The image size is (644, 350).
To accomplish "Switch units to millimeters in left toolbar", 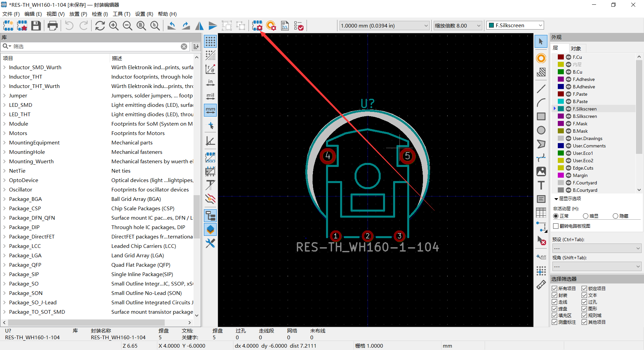I will (x=210, y=110).
